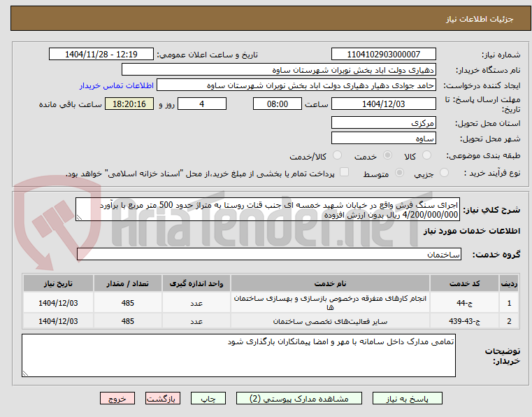Image resolution: width=532 pixels, height=417 pixels.
Task: Select the خدمت radio button
Action: coord(387,155)
